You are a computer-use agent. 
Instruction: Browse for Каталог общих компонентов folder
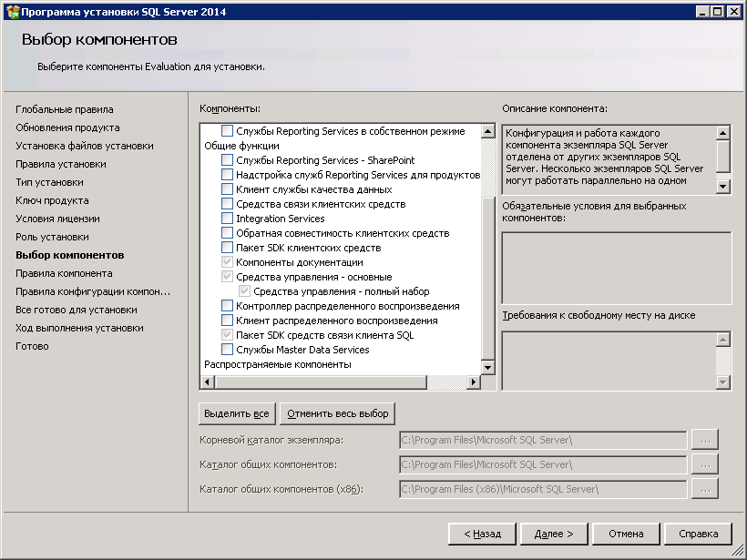click(x=705, y=464)
